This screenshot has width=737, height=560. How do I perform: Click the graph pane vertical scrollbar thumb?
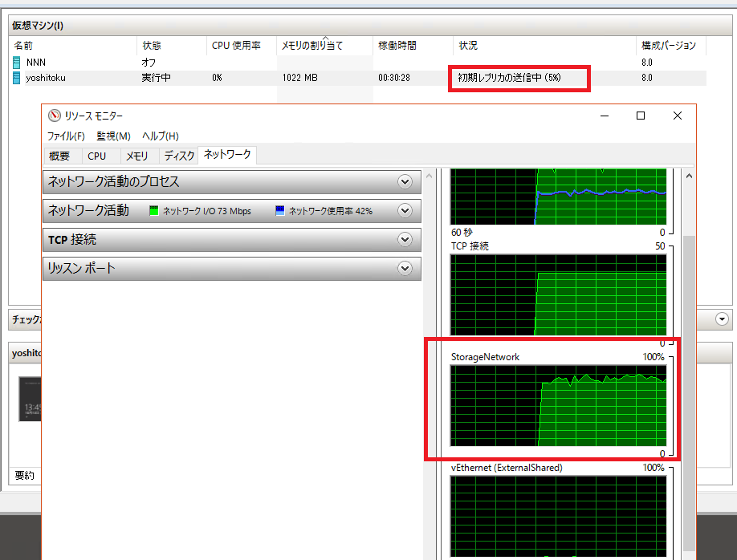tap(689, 393)
